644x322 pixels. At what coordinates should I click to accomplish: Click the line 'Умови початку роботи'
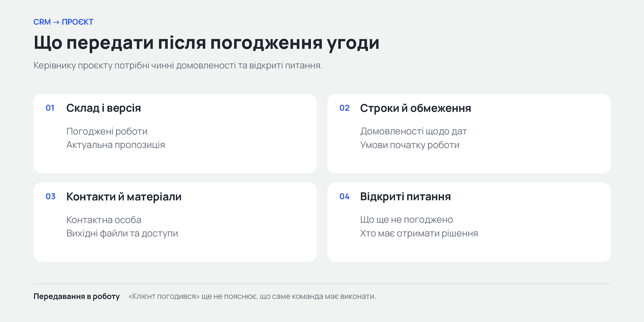(410, 145)
